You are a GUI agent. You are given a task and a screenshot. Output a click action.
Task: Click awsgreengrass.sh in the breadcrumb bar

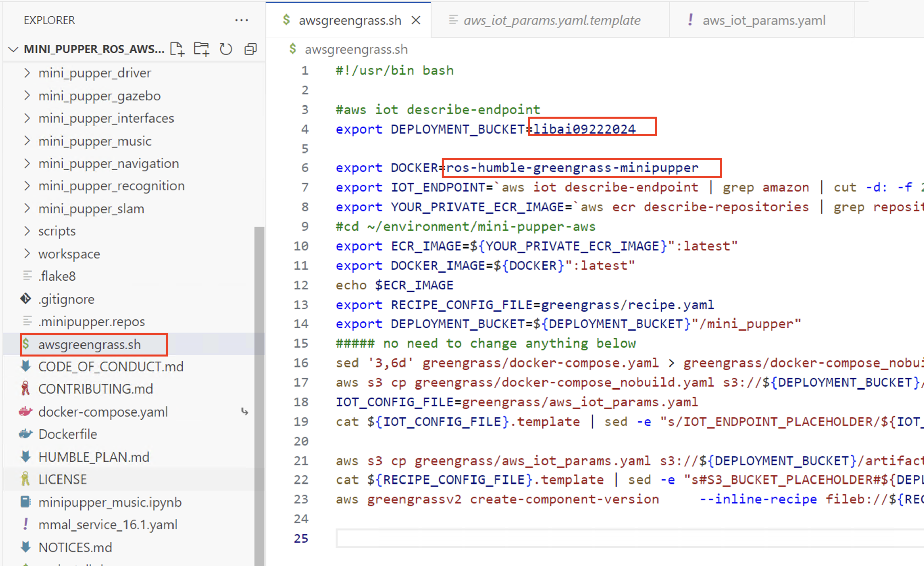[x=356, y=49]
